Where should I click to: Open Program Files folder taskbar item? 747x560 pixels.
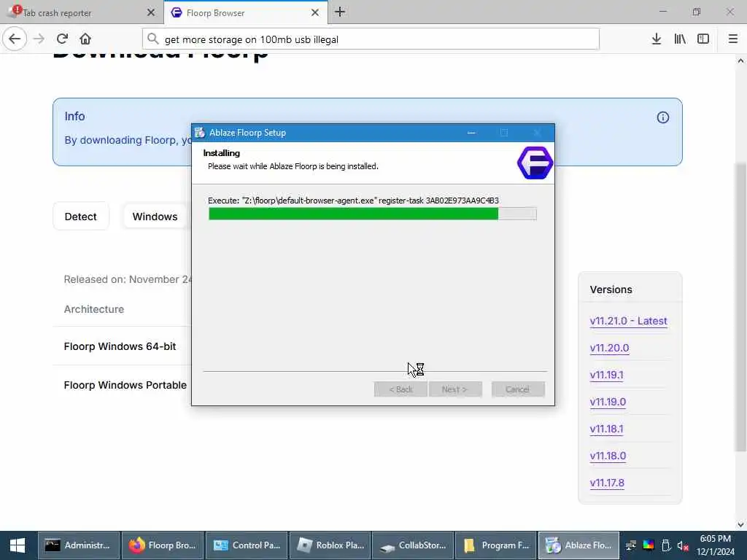coord(496,545)
